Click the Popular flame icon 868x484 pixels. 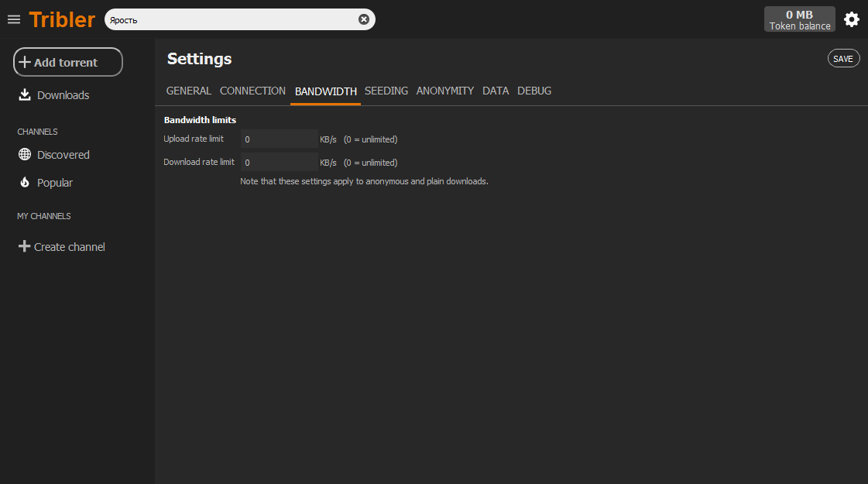24,182
